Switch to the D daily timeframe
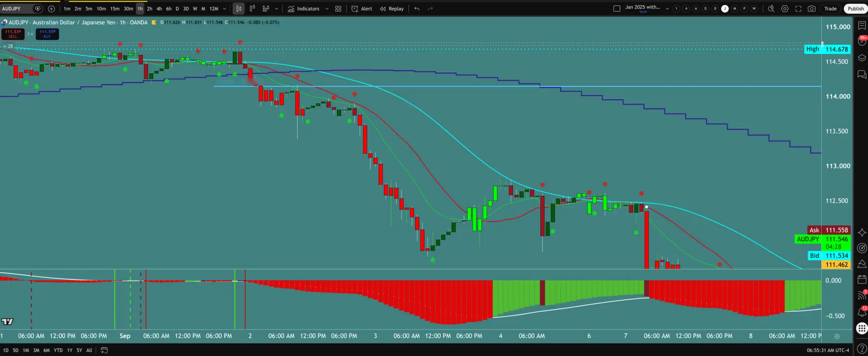The height and width of the screenshot is (356, 868). click(x=177, y=9)
